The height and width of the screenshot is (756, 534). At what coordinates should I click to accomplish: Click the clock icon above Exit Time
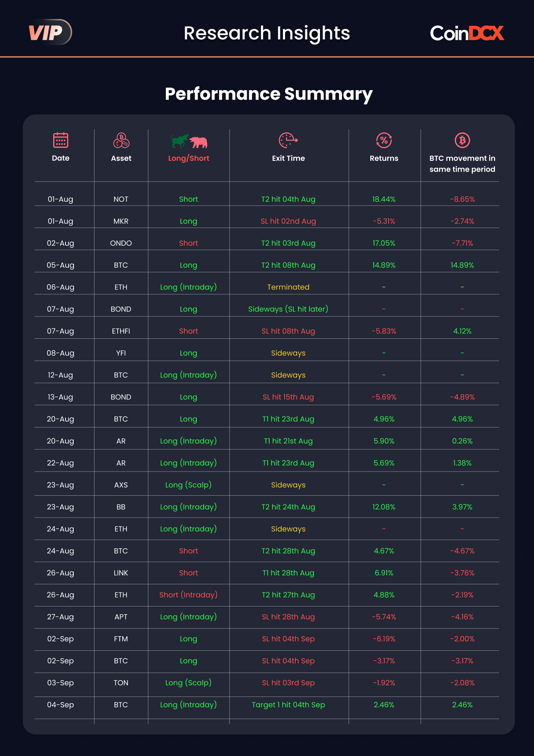point(289,140)
